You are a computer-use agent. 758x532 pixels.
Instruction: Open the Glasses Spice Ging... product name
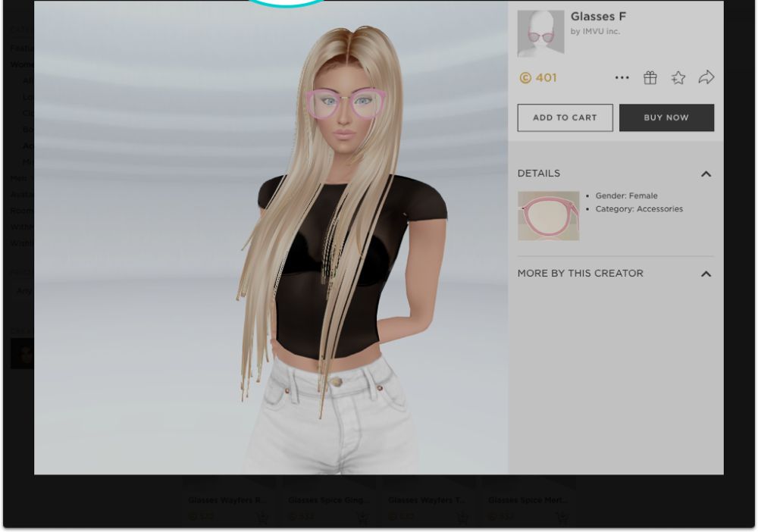(x=329, y=500)
